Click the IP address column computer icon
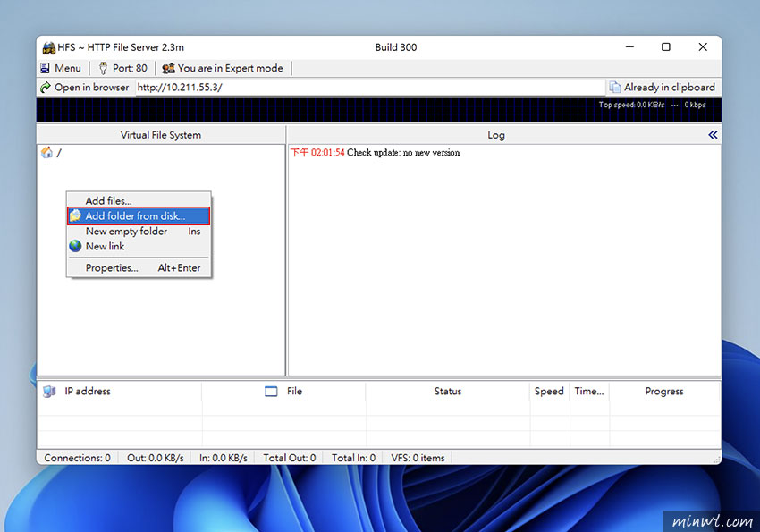 [x=49, y=391]
